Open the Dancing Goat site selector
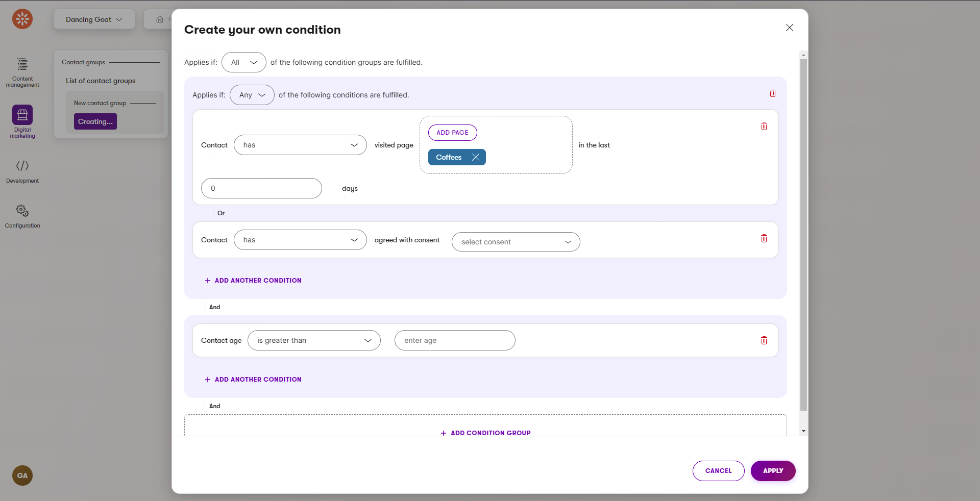This screenshot has height=501, width=980. tap(94, 19)
